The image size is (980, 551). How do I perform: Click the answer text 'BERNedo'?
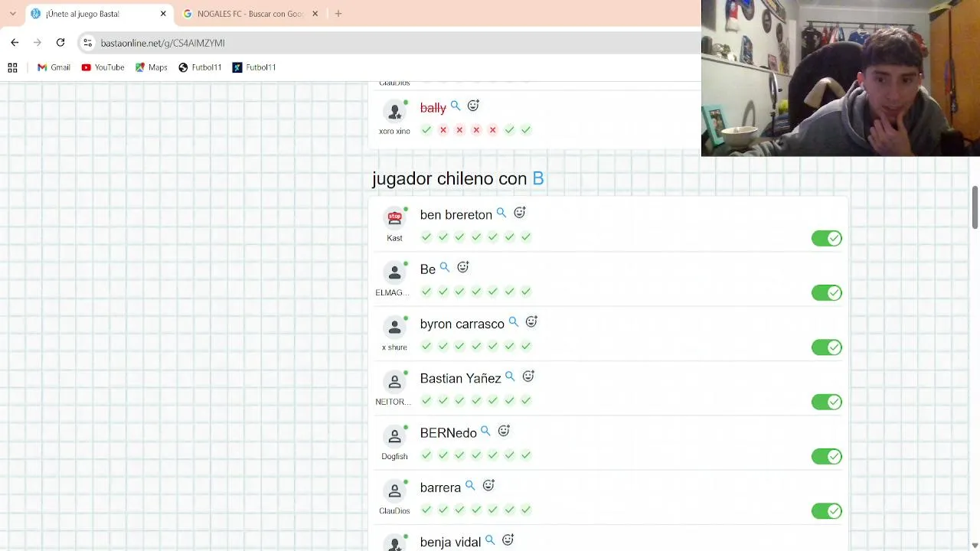coord(448,433)
